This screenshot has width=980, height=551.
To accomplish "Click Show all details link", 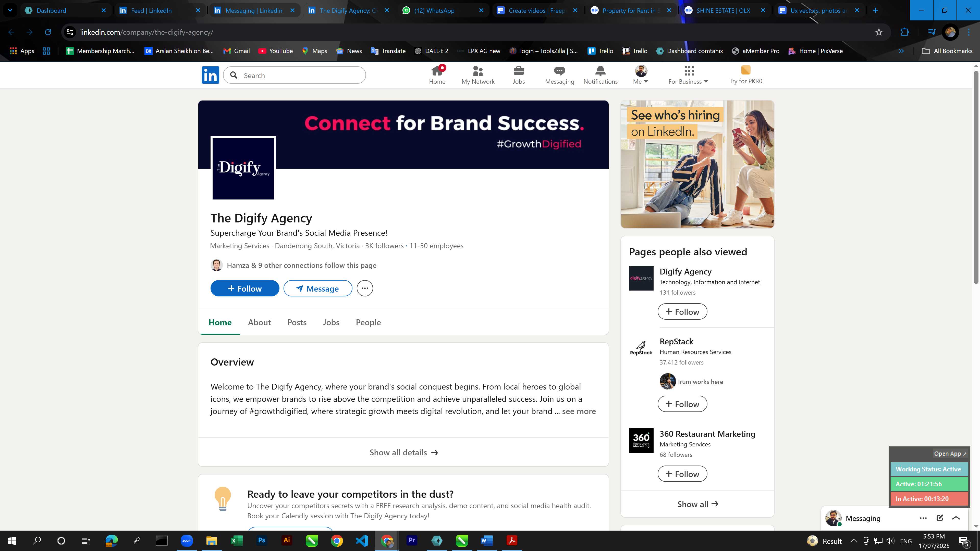I will click(403, 452).
